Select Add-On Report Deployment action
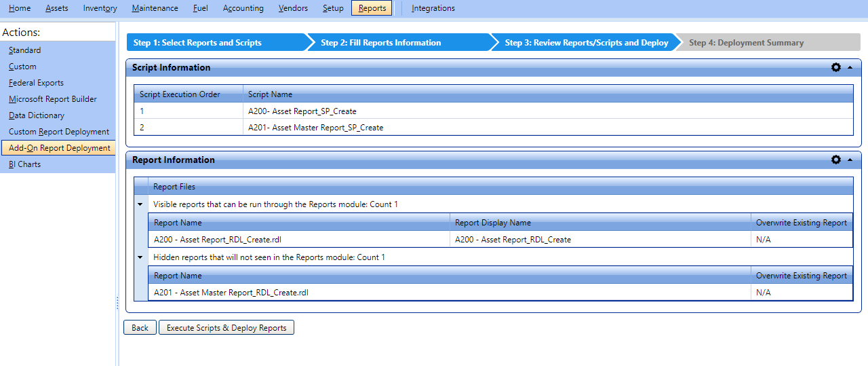Image resolution: width=868 pixels, height=366 pixels. click(x=58, y=148)
